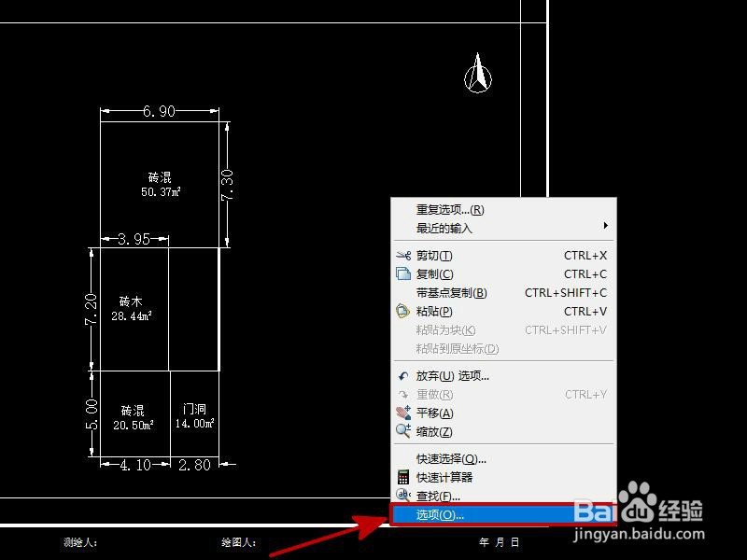Click the 14.00㎡ area label

tap(195, 423)
